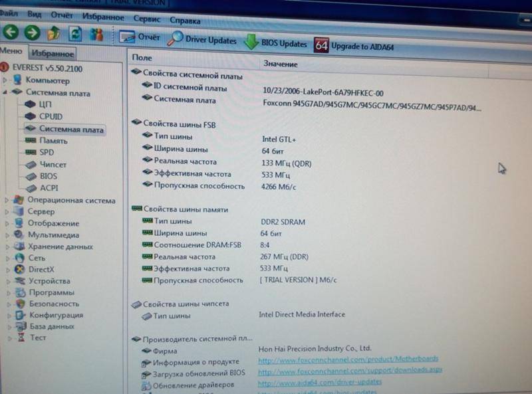Select the SPD tree item

[x=47, y=152]
